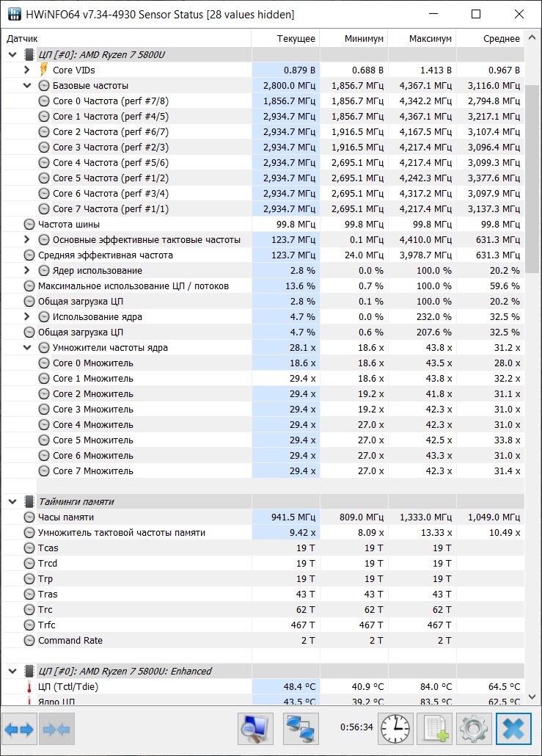The image size is (542, 756).
Task: Close the HWiNFO64 window from title bar
Action: [519, 14]
